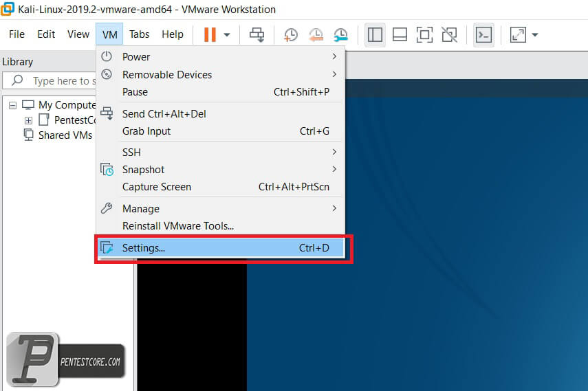Toggle the Library sidebar toolbar icon
Screen dimensions: 588x391
(375, 35)
